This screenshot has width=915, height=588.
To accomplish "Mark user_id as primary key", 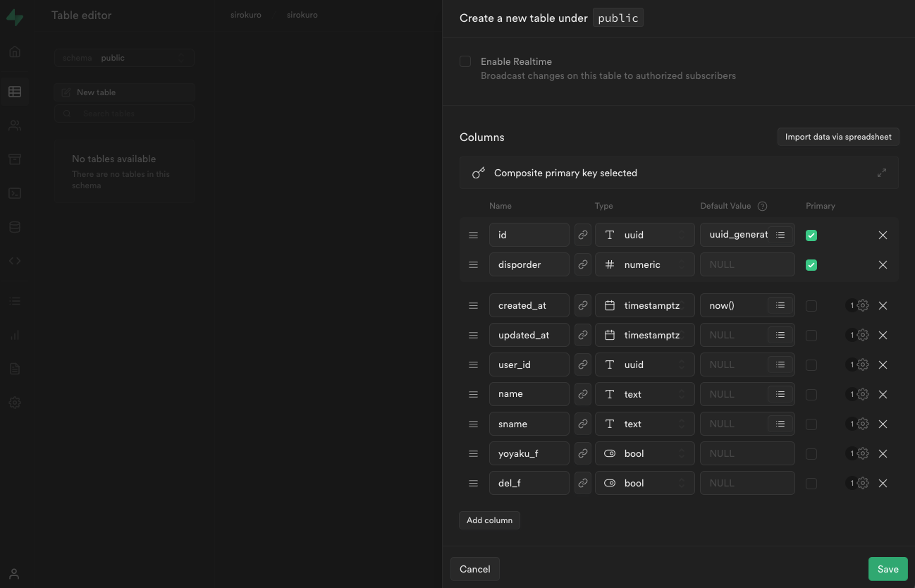I will pyautogui.click(x=811, y=365).
